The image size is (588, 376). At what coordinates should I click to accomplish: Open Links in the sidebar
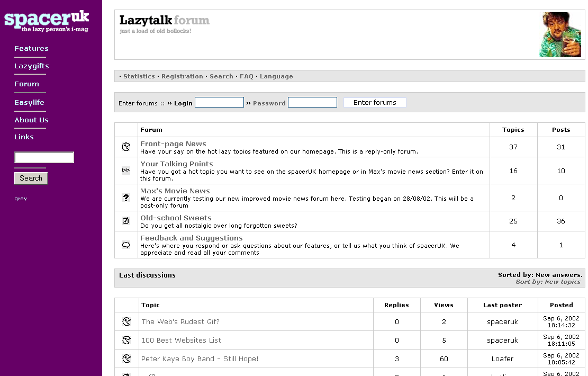tap(24, 137)
